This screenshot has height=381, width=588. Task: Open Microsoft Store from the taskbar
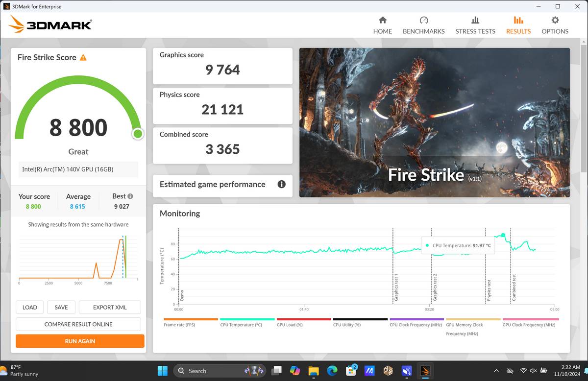[351, 371]
